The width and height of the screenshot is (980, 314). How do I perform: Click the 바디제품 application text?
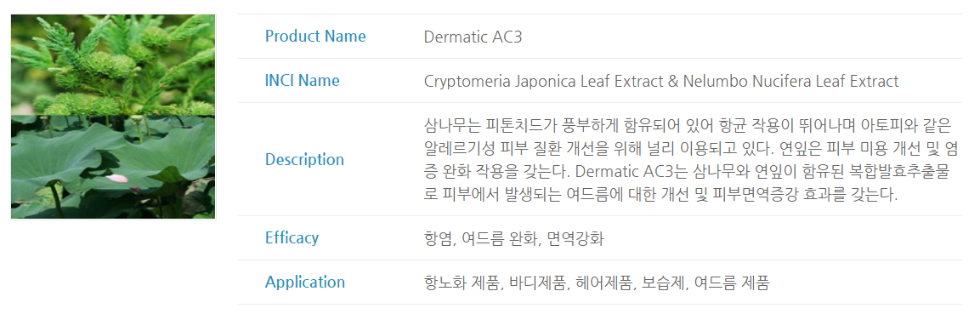click(x=538, y=283)
